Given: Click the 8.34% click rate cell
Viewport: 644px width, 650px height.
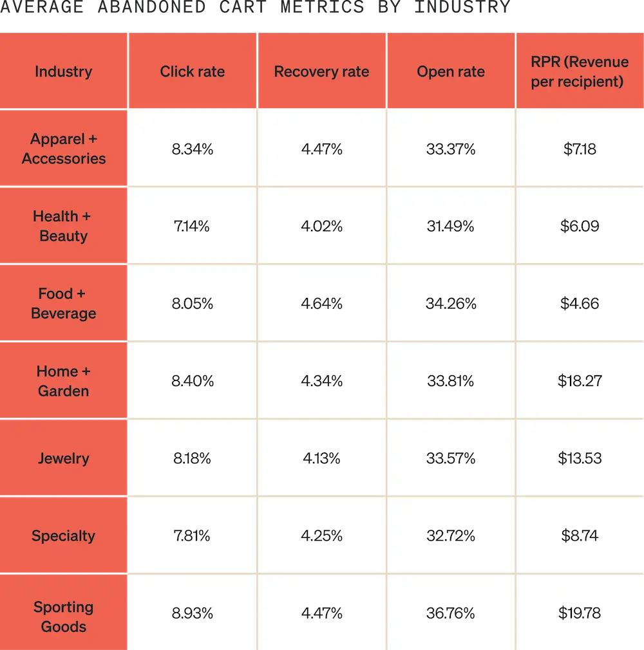Looking at the screenshot, I should [x=193, y=149].
